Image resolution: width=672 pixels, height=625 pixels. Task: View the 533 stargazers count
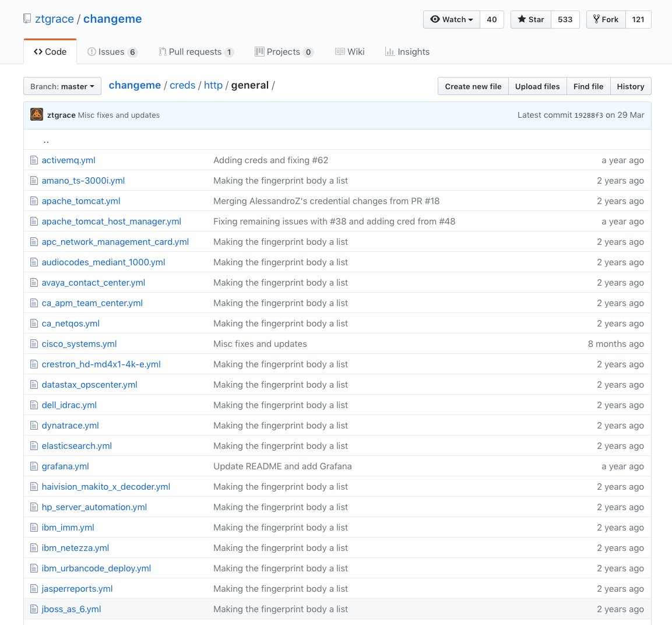click(565, 19)
